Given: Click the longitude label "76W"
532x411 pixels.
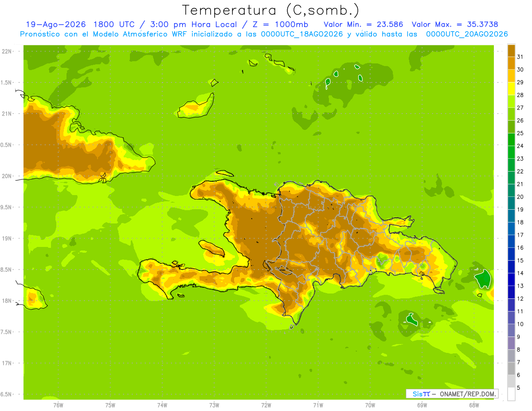Looking at the screenshot, I should click(x=58, y=405).
